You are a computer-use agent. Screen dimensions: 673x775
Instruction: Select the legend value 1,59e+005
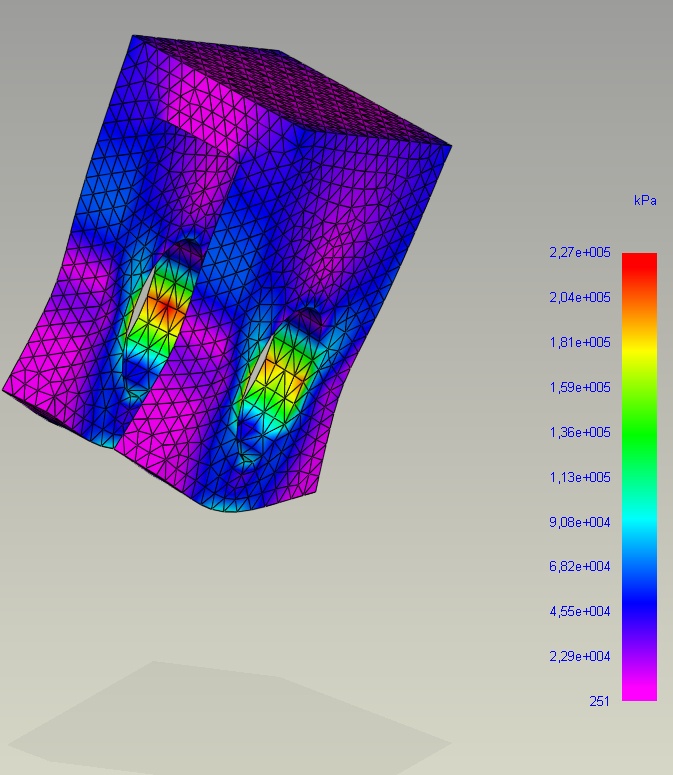point(580,388)
